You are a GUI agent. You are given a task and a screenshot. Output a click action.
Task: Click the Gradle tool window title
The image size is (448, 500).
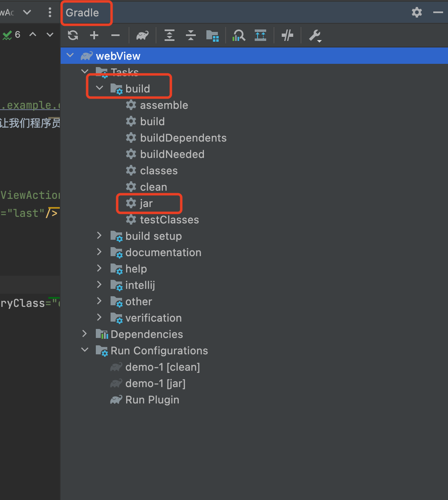click(82, 13)
